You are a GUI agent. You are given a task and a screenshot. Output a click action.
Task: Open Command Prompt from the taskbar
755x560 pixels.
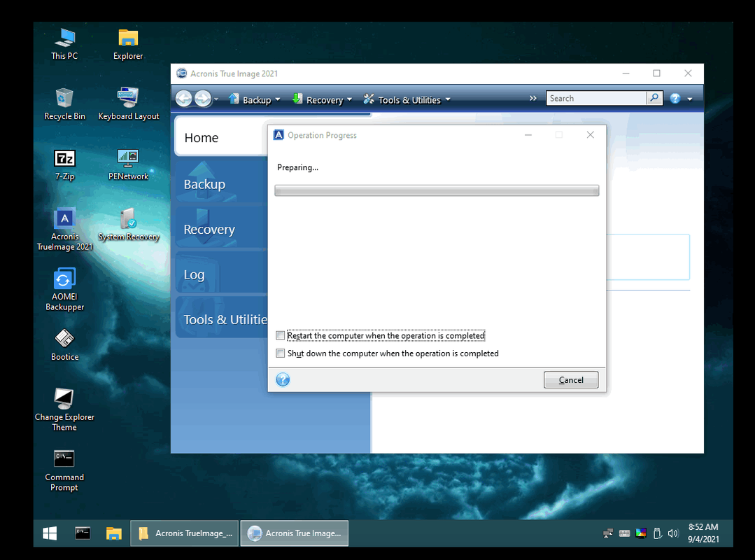(83, 533)
